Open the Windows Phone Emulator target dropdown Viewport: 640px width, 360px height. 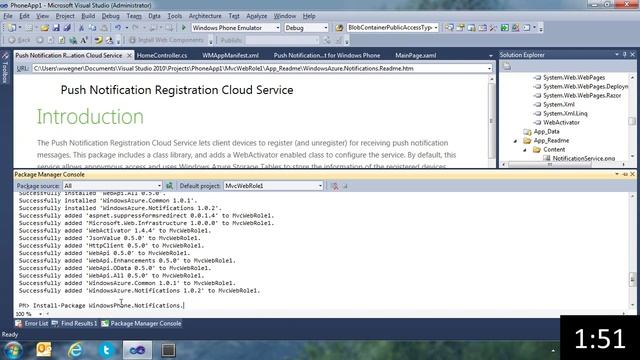278,28
